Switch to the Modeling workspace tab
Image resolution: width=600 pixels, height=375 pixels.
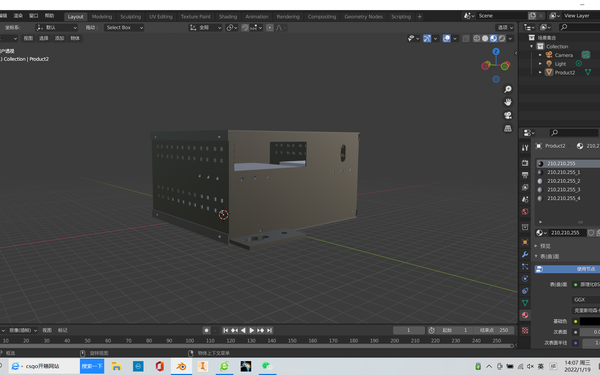102,16
